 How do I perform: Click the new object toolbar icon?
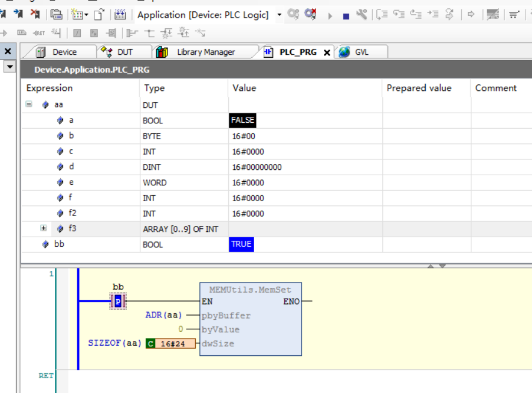77,15
